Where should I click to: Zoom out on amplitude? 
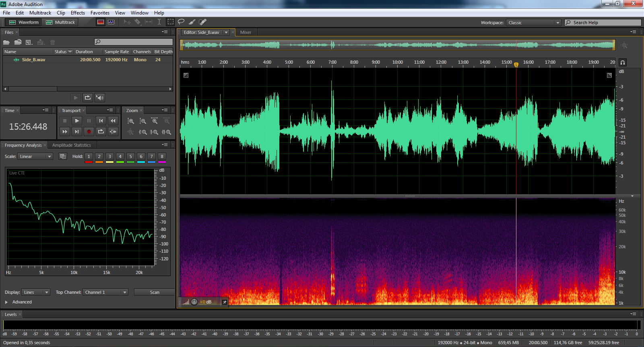(x=143, y=121)
